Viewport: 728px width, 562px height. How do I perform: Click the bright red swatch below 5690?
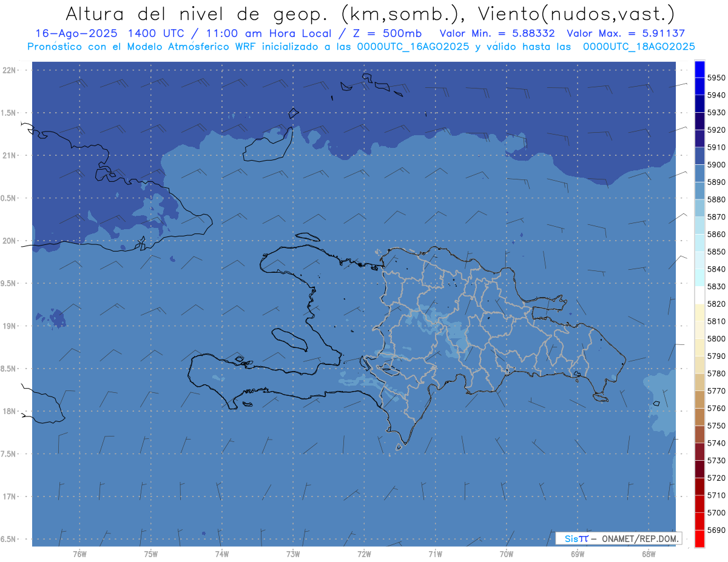(699, 538)
